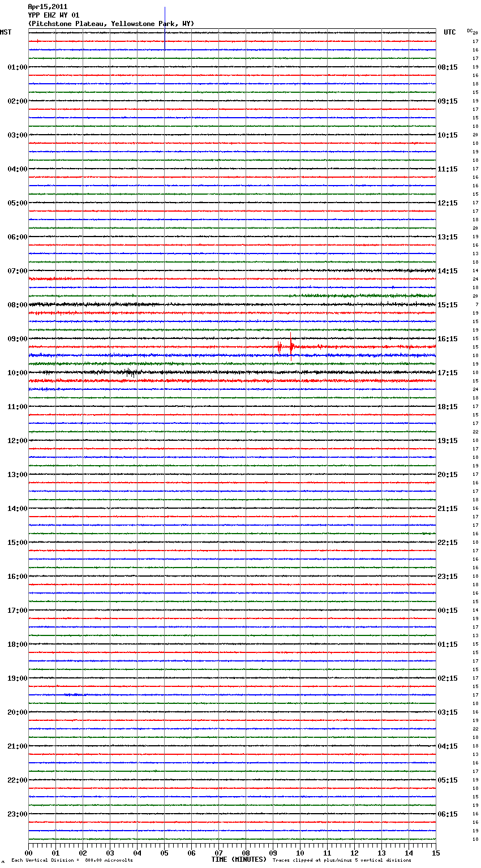
Task: Select the 11:00 MST hour label
Action: point(18,407)
